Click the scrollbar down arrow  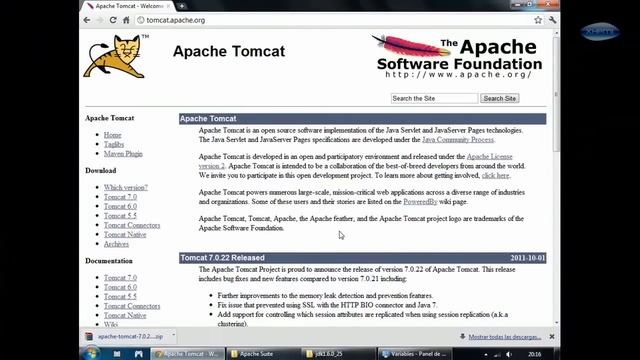[556, 323]
